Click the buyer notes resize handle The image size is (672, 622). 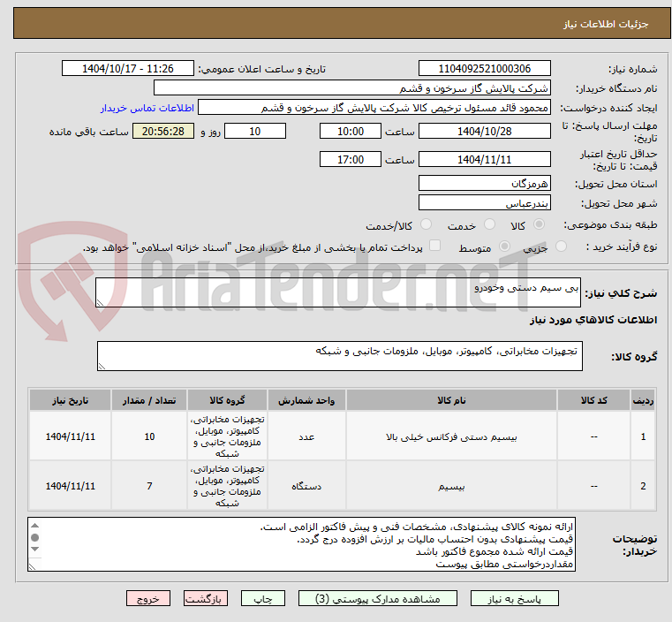32,566
